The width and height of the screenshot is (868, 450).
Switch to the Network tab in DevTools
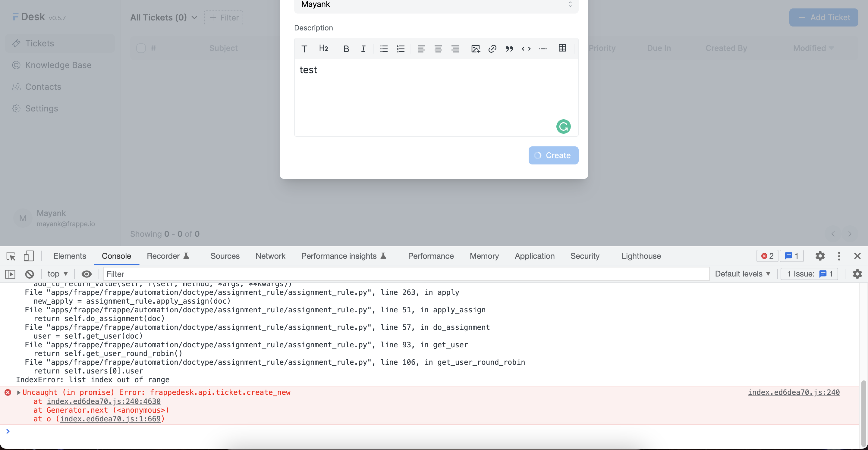tap(270, 256)
